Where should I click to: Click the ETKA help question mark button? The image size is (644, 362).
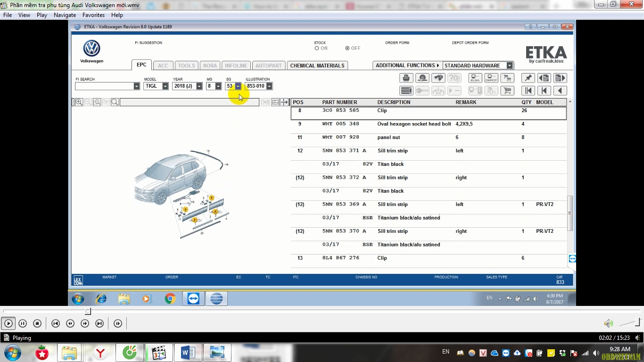530,27
